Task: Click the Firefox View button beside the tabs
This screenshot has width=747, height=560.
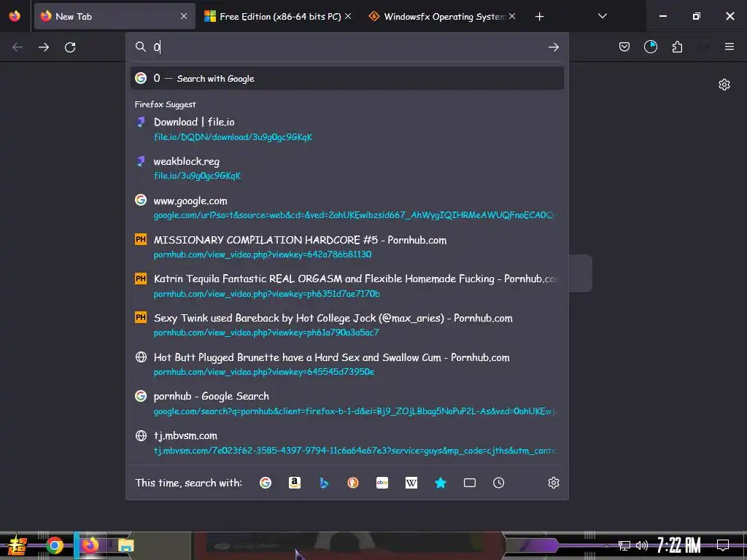Action: pos(15,16)
